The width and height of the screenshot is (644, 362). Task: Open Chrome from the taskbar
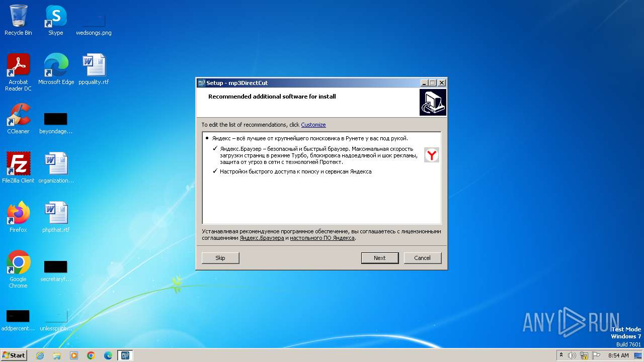[91, 355]
